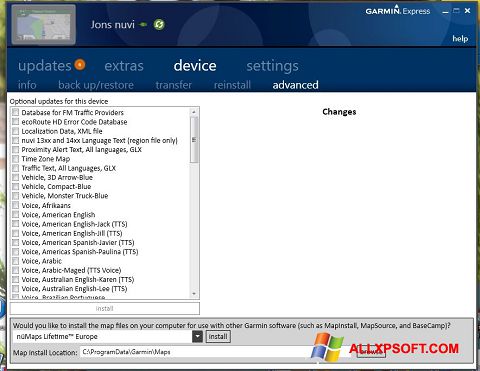Open the back up/restore sub-tab
Screen dimensions: 480x371
[96, 85]
